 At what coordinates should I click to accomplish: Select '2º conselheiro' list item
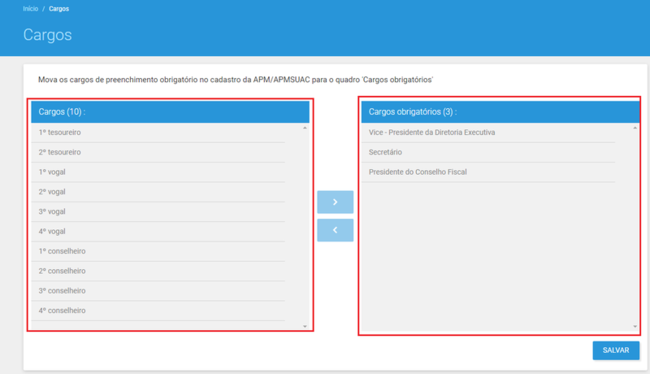tap(158, 271)
